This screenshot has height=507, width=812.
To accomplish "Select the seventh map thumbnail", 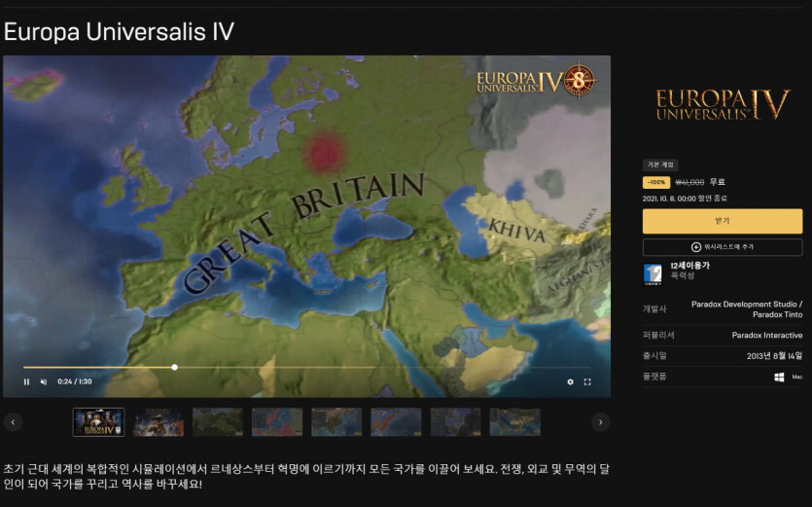I will 456,422.
